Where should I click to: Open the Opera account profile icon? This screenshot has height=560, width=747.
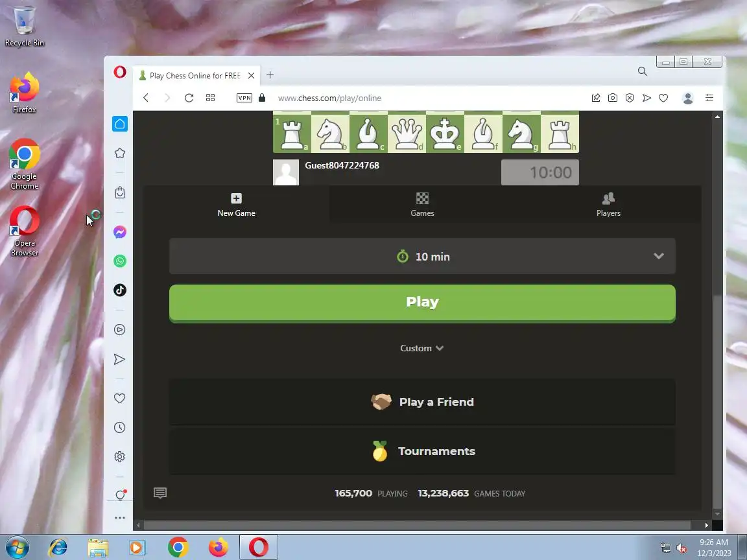pos(688,98)
